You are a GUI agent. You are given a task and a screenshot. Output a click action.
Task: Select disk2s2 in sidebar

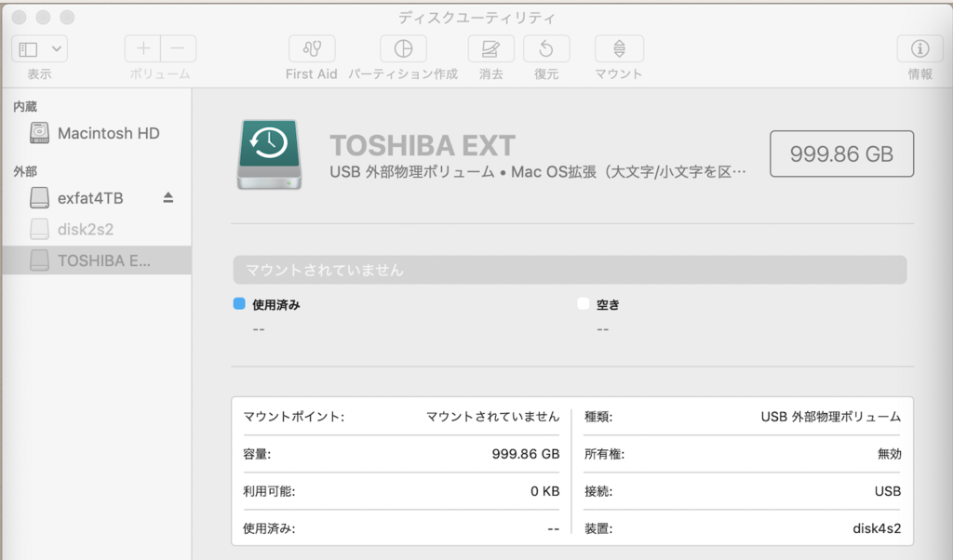click(x=96, y=229)
